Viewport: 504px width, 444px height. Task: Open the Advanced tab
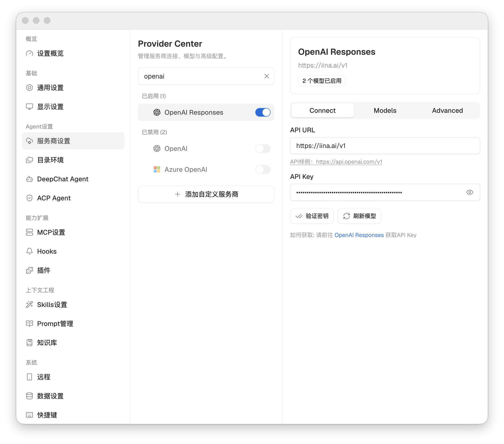tap(447, 110)
